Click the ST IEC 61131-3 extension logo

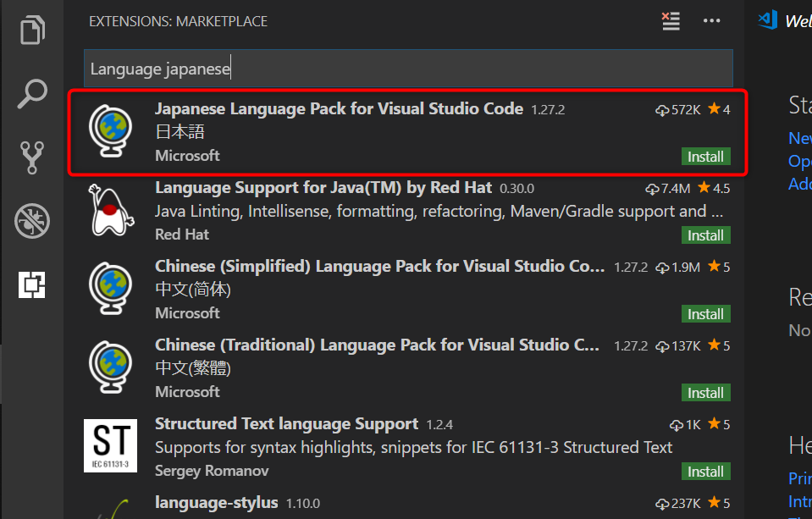coord(110,445)
